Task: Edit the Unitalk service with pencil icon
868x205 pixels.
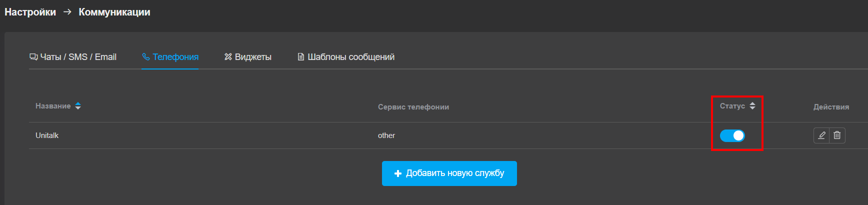Action: pos(821,135)
